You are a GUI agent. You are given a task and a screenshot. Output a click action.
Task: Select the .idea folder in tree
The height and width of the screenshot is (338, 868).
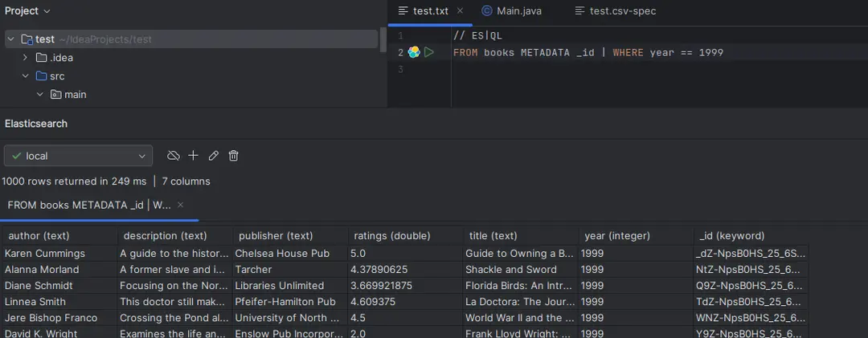[x=55, y=58]
